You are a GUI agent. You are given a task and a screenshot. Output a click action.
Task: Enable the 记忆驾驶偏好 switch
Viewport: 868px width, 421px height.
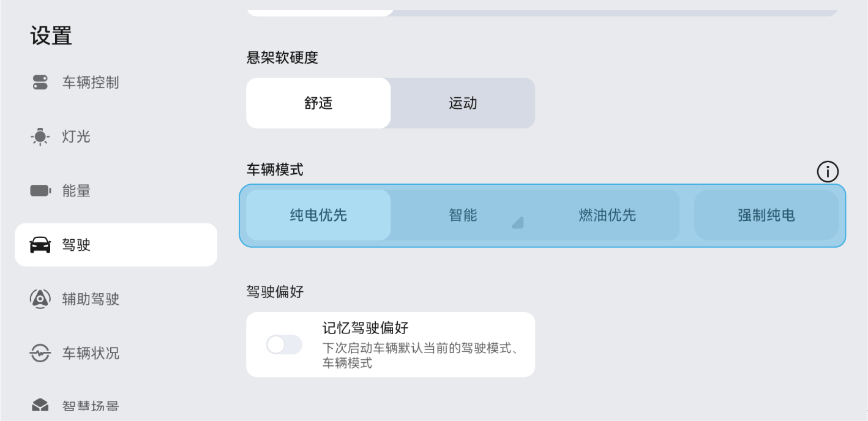284,345
